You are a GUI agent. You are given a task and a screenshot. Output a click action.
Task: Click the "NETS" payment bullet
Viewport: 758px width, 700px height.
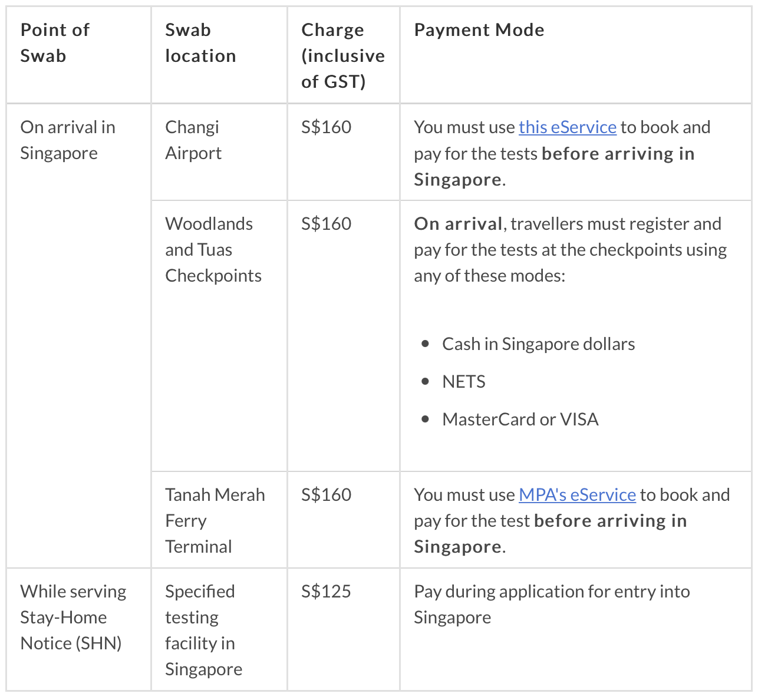(464, 382)
